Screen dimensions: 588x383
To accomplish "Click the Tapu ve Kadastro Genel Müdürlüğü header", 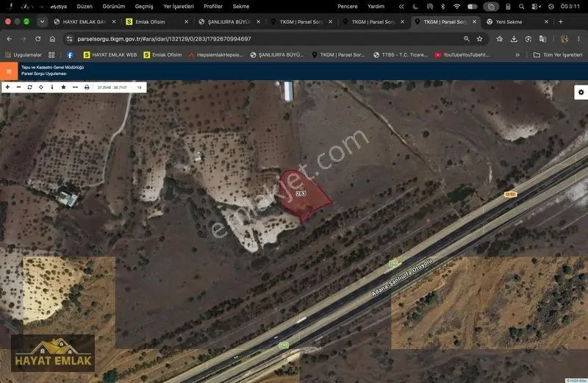I will [52, 68].
